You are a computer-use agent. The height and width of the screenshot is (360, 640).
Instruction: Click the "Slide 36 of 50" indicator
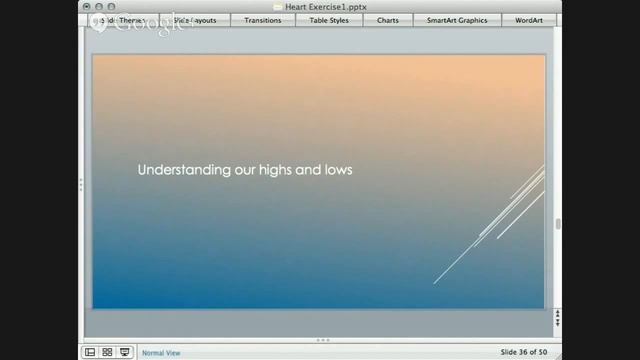pyautogui.click(x=524, y=352)
